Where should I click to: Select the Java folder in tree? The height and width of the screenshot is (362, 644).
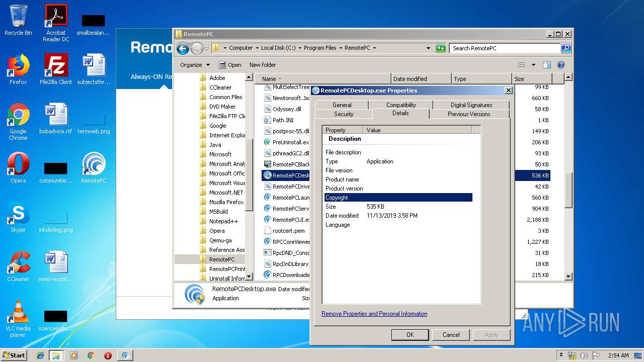click(215, 145)
